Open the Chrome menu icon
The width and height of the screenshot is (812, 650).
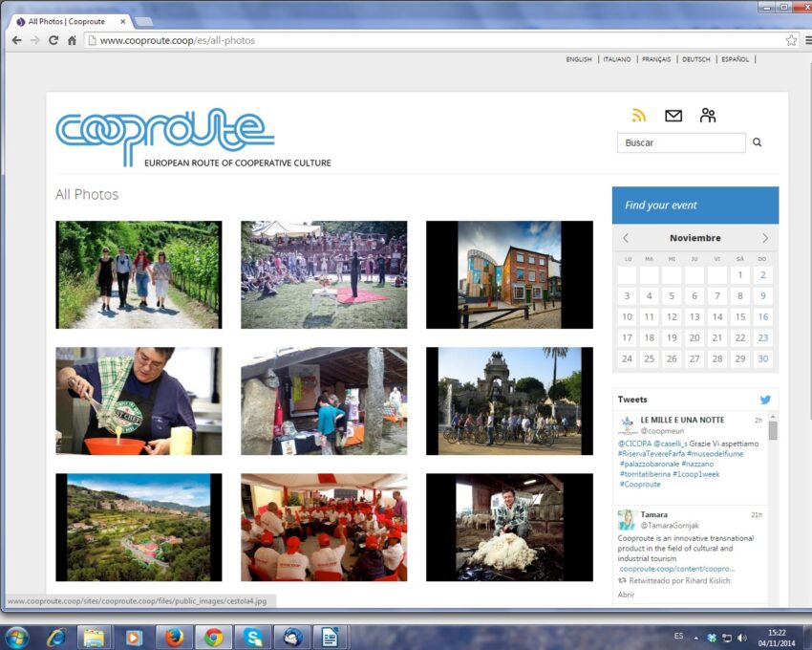click(x=808, y=40)
